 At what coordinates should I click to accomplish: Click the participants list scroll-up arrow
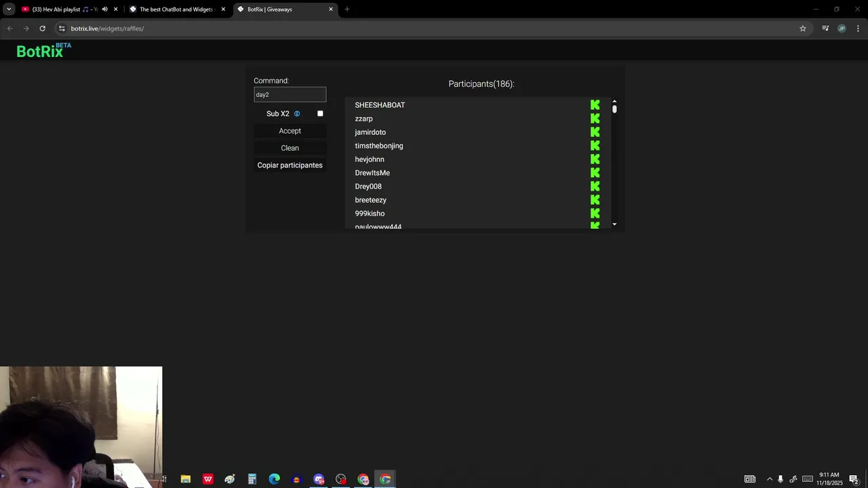(614, 102)
